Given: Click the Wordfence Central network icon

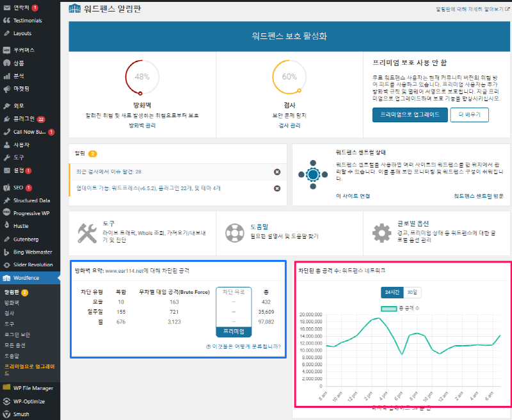Looking at the screenshot, I should tap(313, 175).
